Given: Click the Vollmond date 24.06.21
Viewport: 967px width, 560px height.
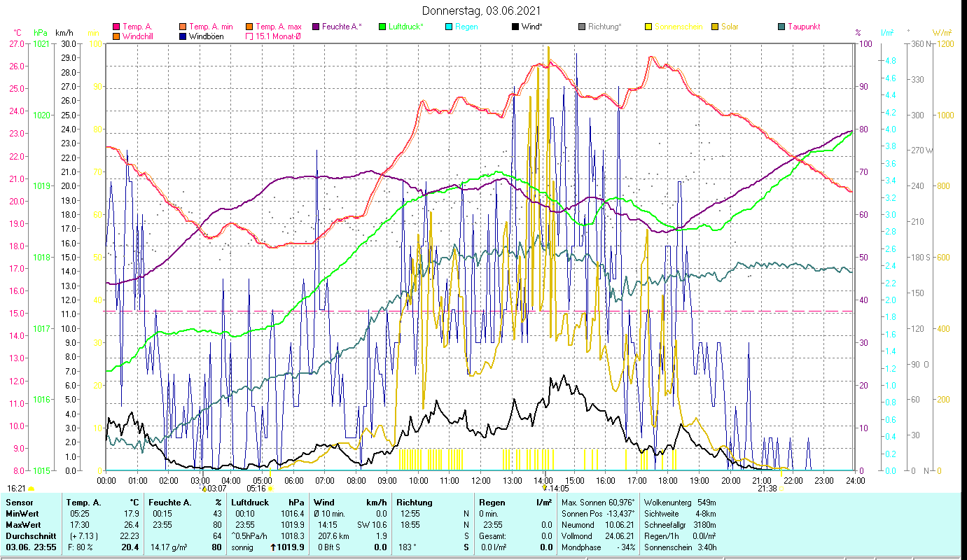Looking at the screenshot, I should pyautogui.click(x=619, y=535).
